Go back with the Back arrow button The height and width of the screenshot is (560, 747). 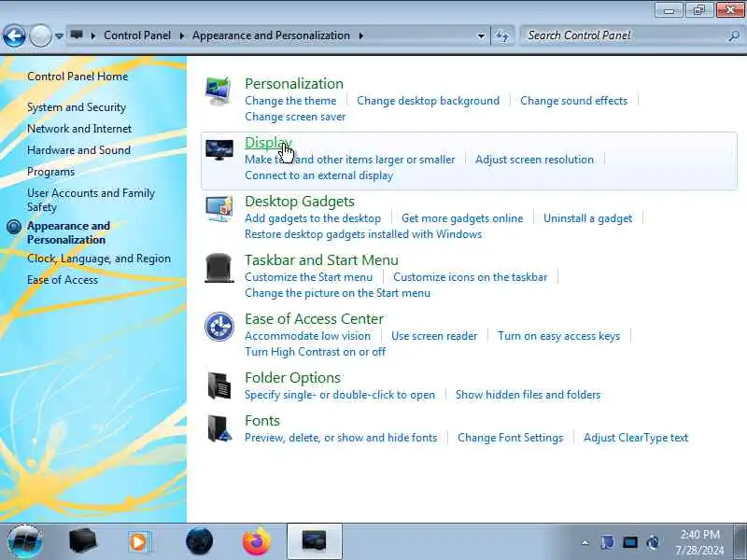pos(14,35)
